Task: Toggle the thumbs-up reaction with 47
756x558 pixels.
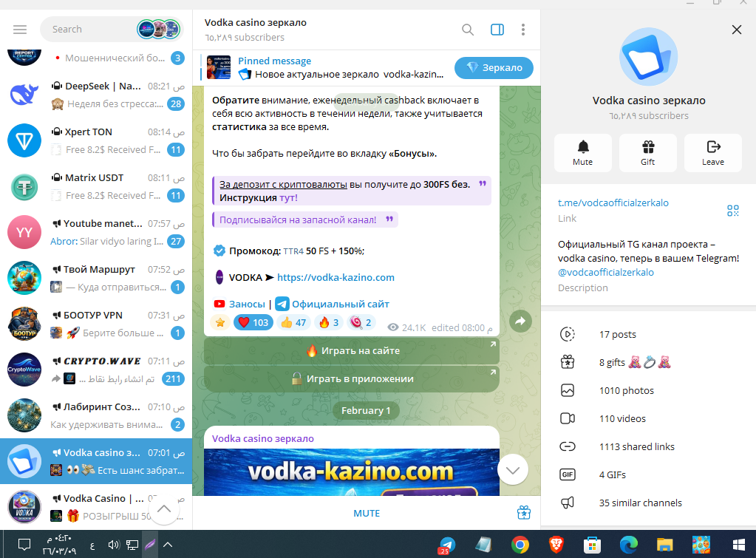Action: point(293,322)
